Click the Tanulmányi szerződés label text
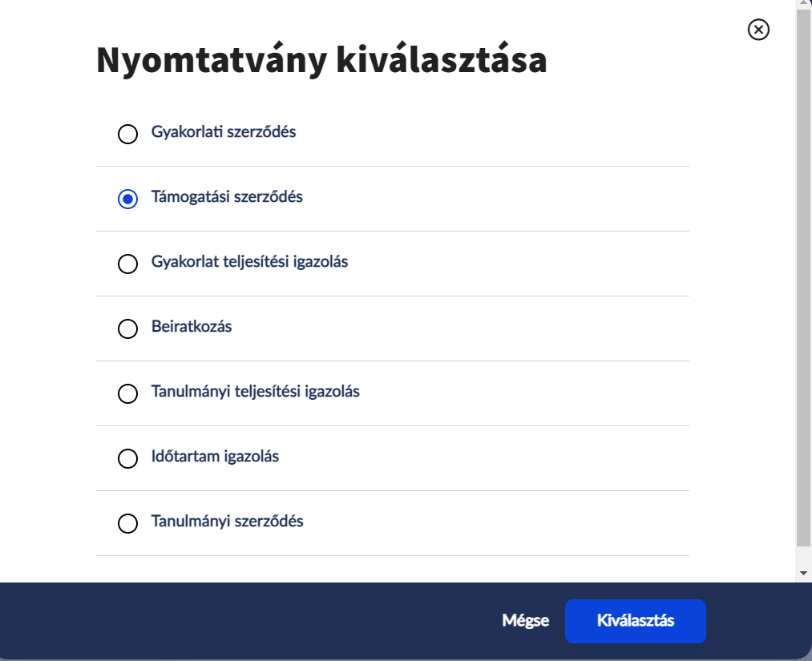Image resolution: width=812 pixels, height=661 pixels. point(227,521)
